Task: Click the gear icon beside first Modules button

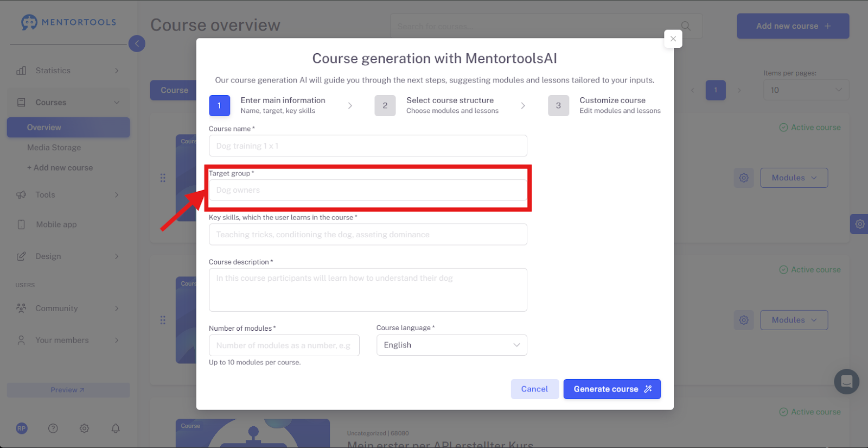Action: 744,178
